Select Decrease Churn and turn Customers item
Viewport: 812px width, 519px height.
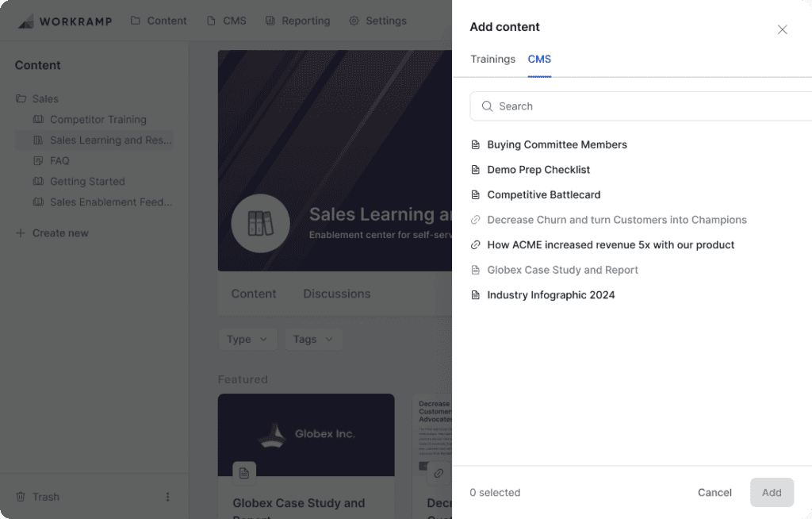(617, 220)
